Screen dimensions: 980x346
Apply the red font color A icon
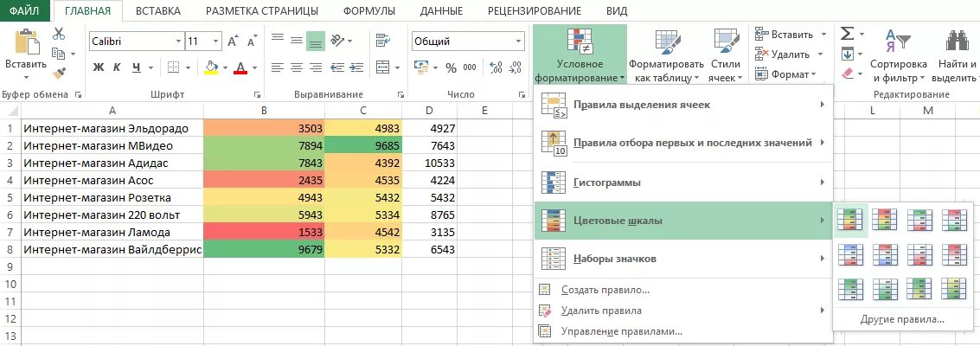(240, 67)
